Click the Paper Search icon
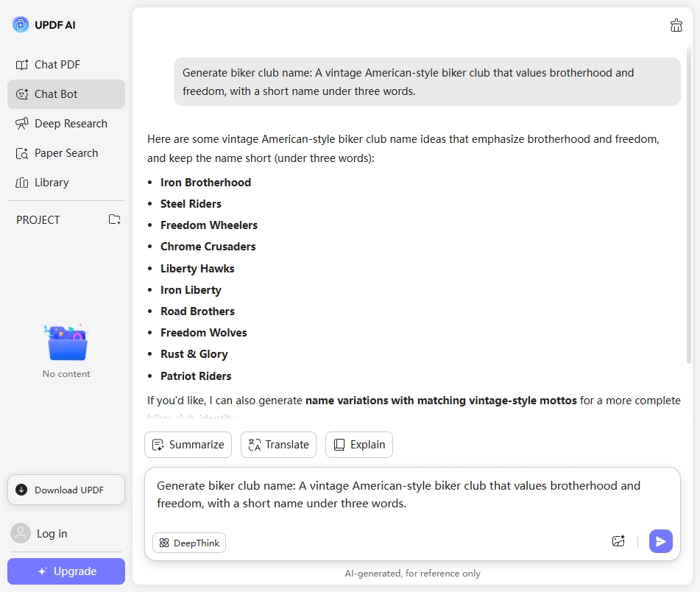 (x=22, y=153)
